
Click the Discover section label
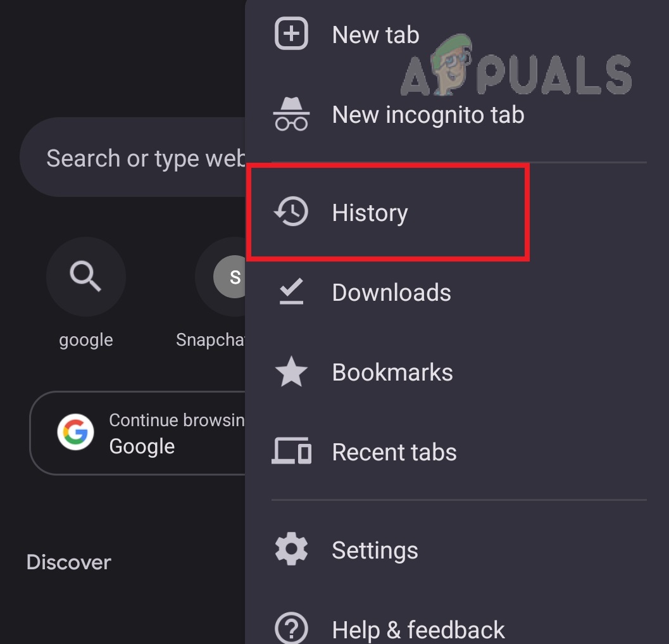(68, 562)
